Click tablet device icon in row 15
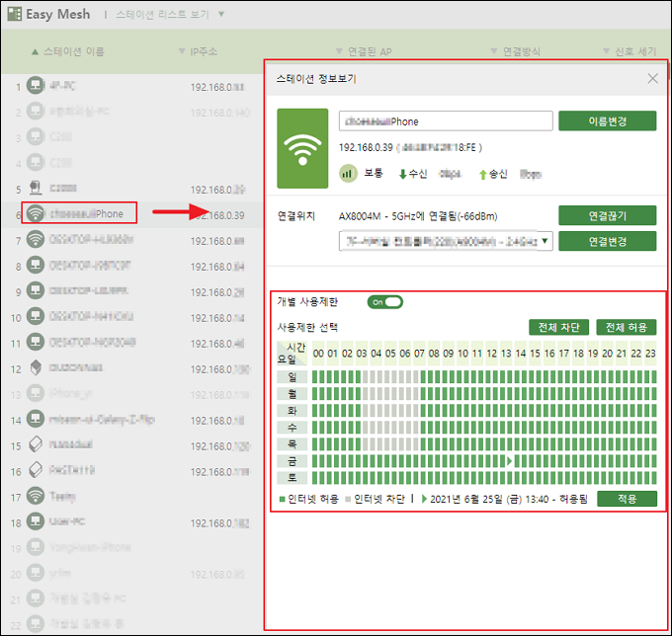 [36, 444]
